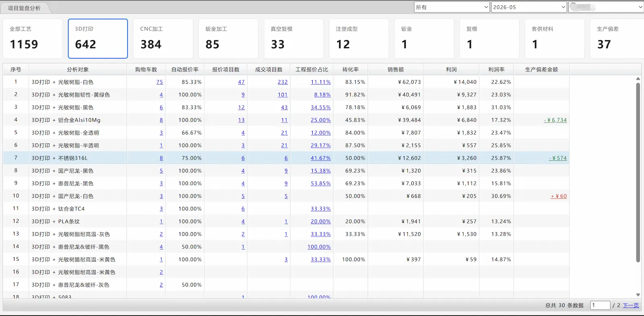
Task: Choose the 钣金加工 85 card
Action: [x=228, y=39]
